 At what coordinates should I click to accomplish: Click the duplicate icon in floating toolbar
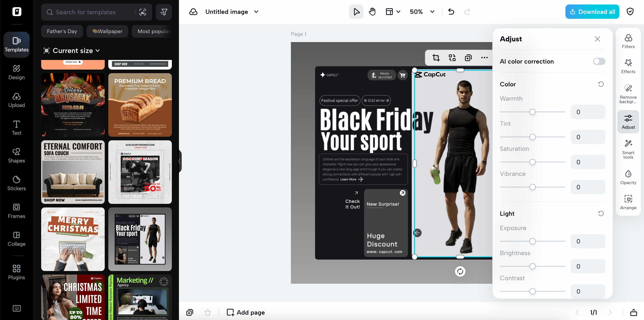[x=468, y=58]
